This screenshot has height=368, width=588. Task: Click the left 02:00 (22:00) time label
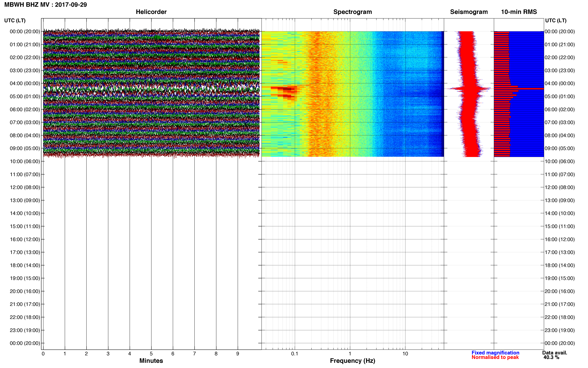click(x=25, y=57)
